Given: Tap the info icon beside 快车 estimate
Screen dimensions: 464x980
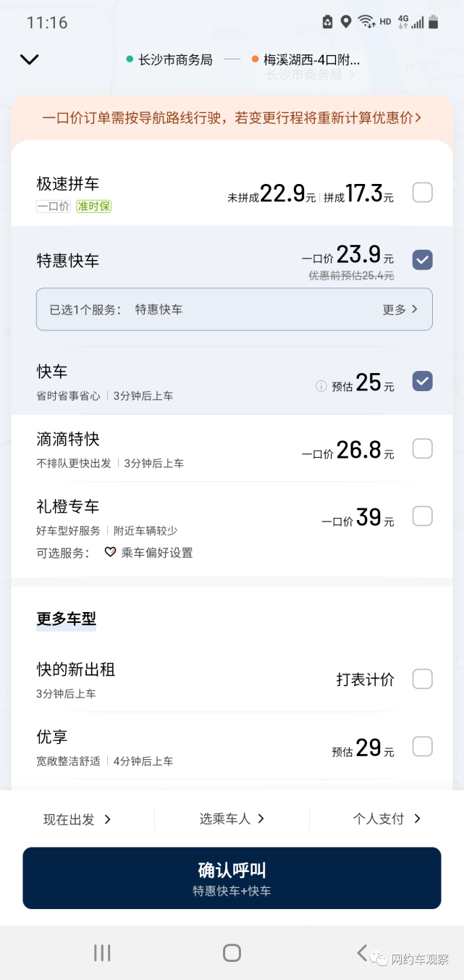Looking at the screenshot, I should tap(321, 386).
